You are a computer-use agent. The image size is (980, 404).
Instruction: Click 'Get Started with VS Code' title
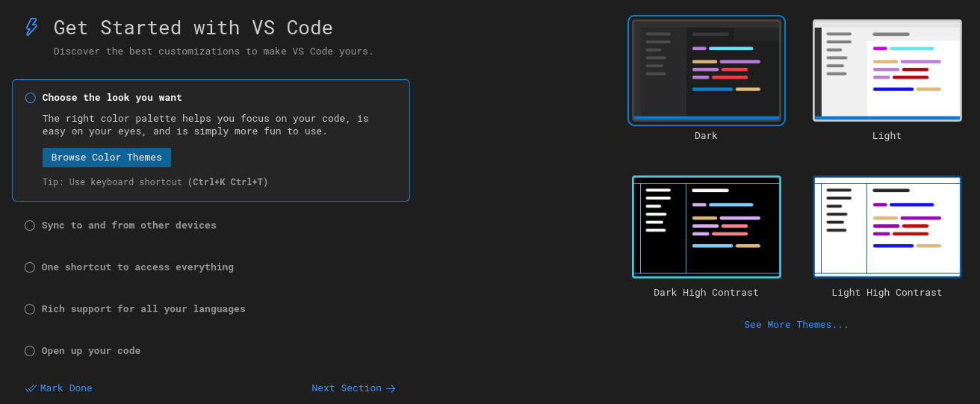193,28
